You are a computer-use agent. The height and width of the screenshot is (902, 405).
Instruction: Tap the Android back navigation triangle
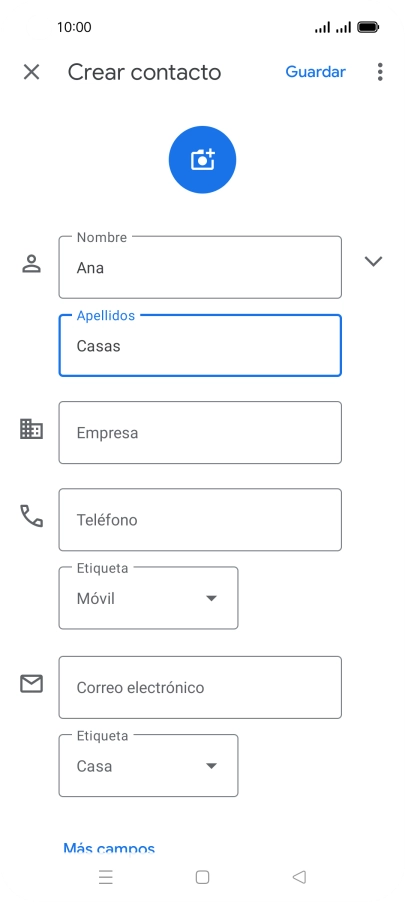[x=299, y=877]
